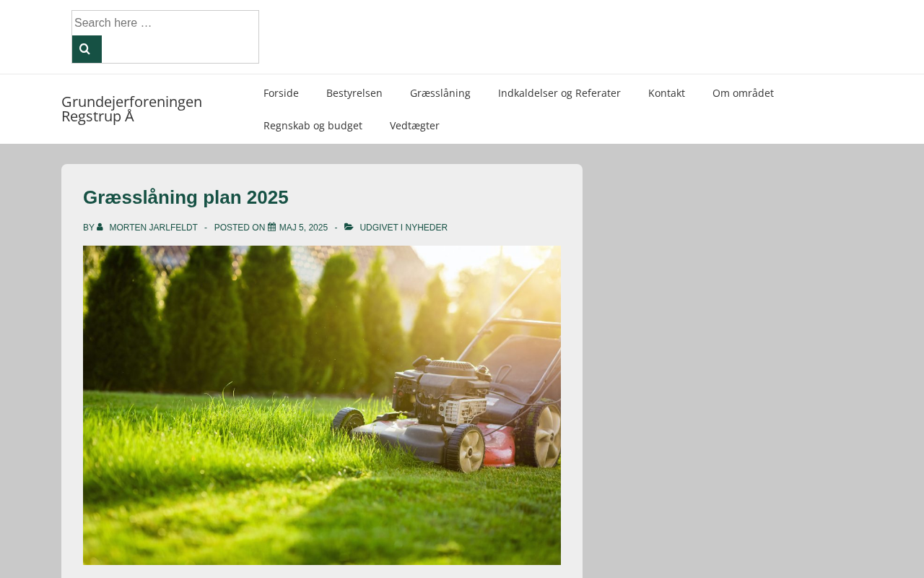This screenshot has height=578, width=924.
Task: Visit author Morten Jarlfeldt's posts
Action: 153,228
